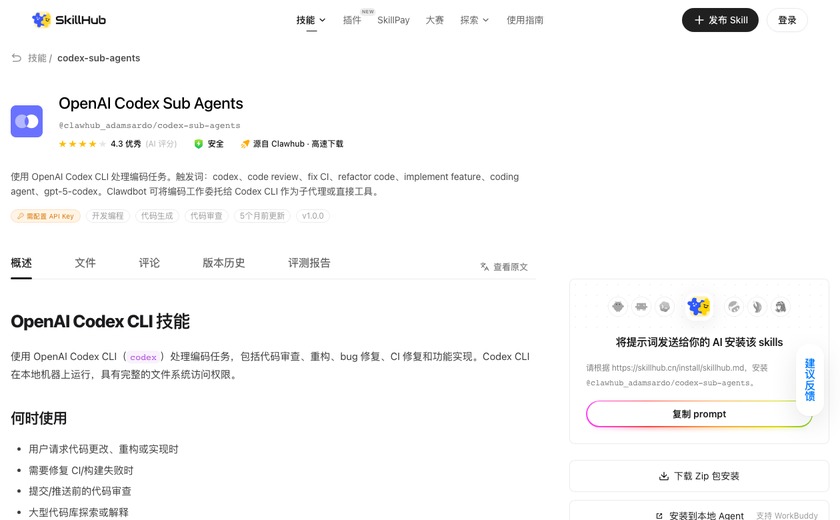Screen dimensions: 840x520
Task: Click the download icon on 下载 Zip 包安装
Action: pyautogui.click(x=664, y=476)
